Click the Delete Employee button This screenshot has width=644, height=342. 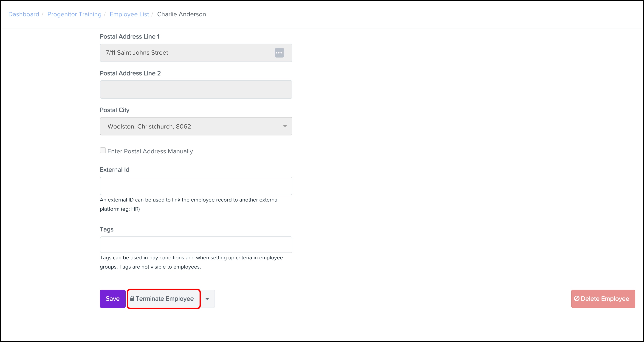pyautogui.click(x=603, y=299)
